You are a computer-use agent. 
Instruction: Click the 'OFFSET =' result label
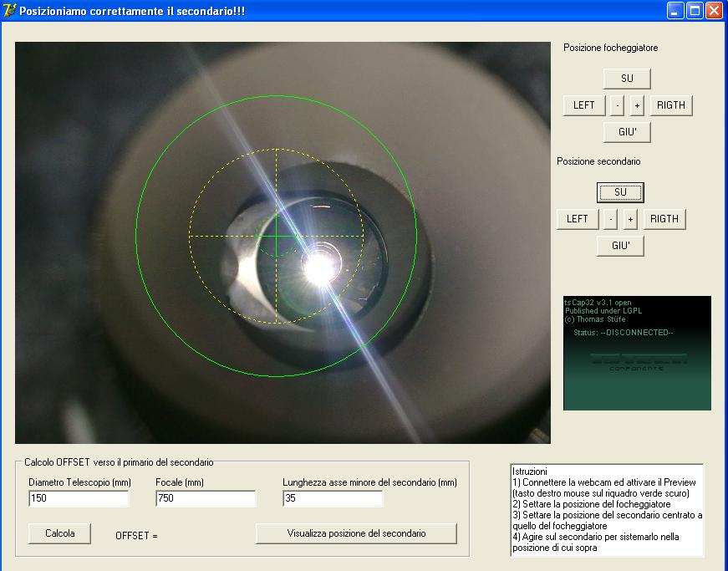click(x=136, y=536)
